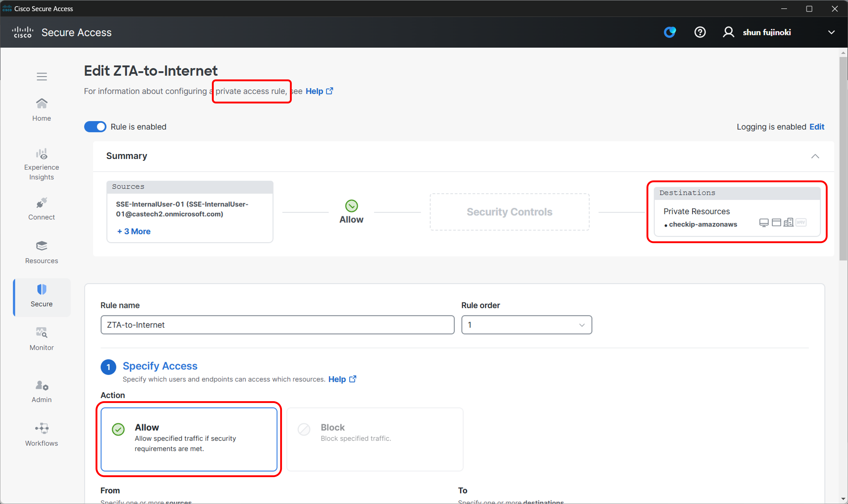Viewport: 848px width, 504px height.
Task: Click the building icon in Destinations
Action: pyautogui.click(x=788, y=222)
